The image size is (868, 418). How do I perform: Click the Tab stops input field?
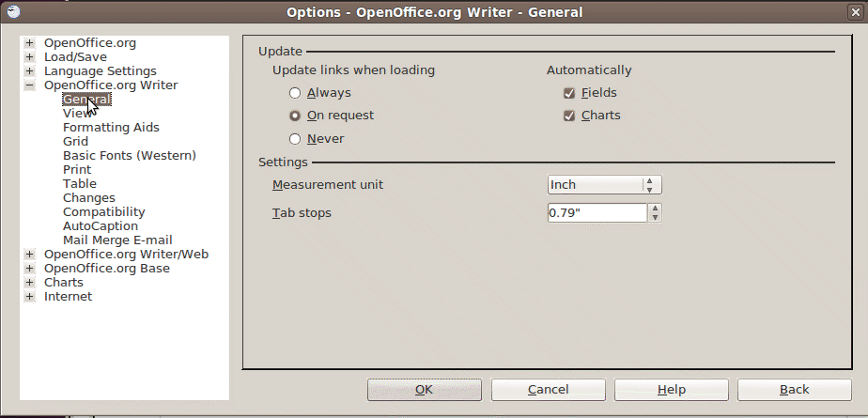[597, 213]
